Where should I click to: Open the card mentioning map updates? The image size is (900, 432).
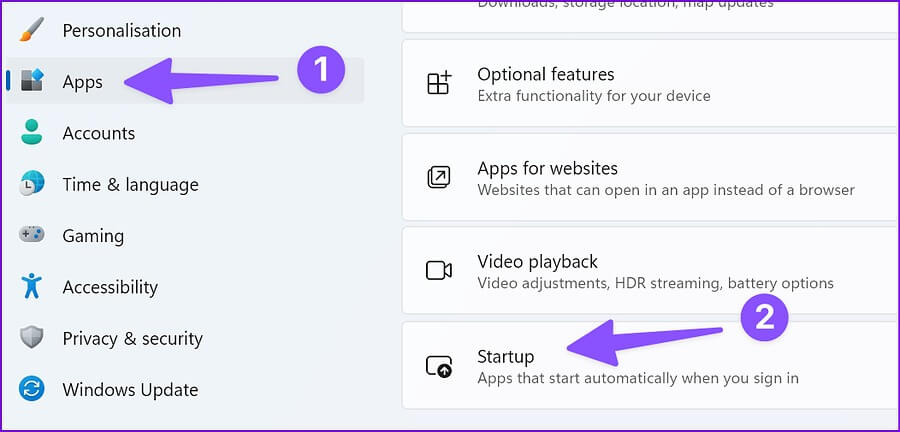[x=651, y=16]
